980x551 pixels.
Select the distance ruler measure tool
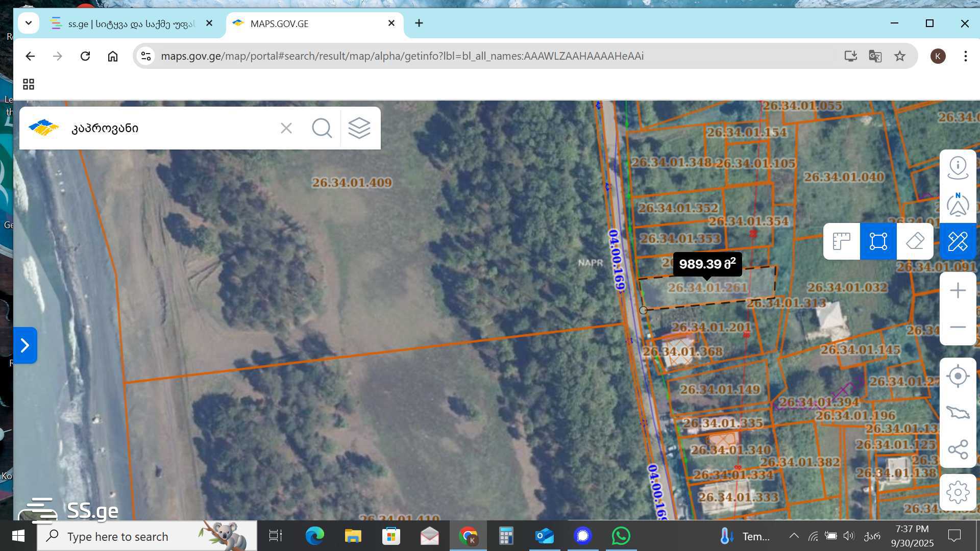coord(842,241)
